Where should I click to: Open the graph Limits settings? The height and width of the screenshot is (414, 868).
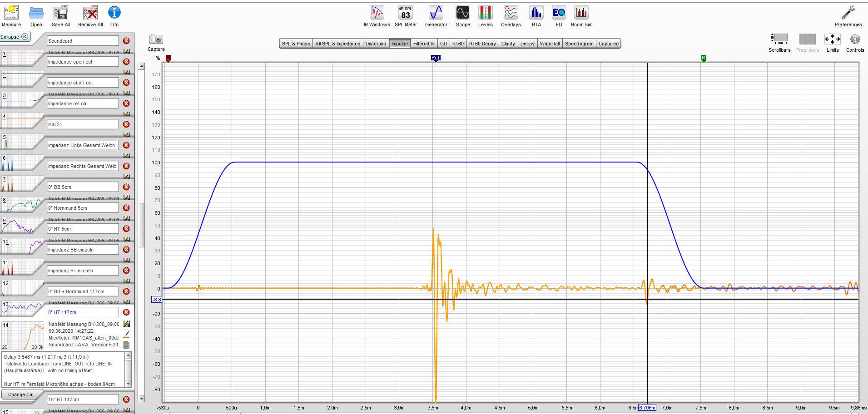pos(832,43)
